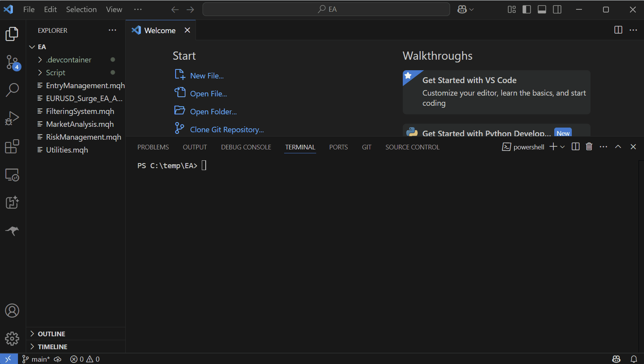Switch to the OUTPUT tab

[x=195, y=147]
